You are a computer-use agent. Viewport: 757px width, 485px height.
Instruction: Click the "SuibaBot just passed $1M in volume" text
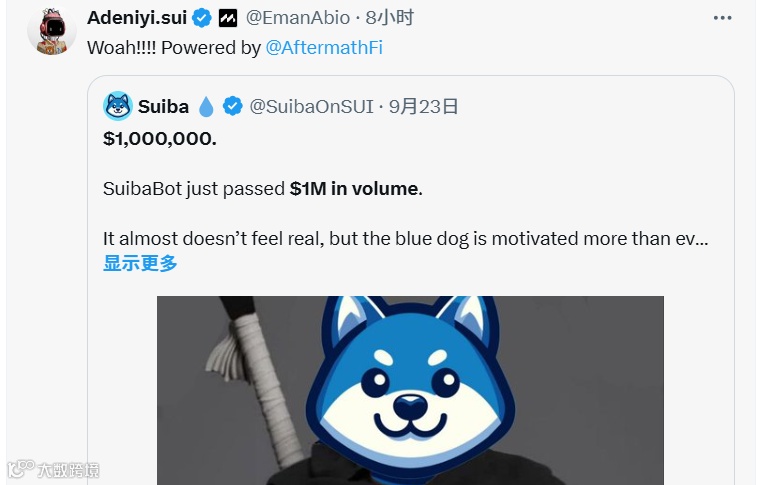pyautogui.click(x=263, y=189)
